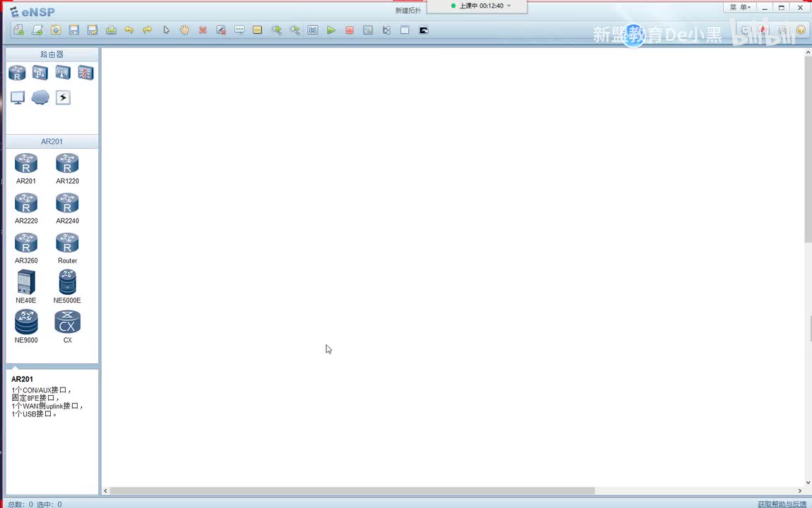Image resolution: width=812 pixels, height=508 pixels.
Task: Maximize the eNSP window
Action: [782, 7]
